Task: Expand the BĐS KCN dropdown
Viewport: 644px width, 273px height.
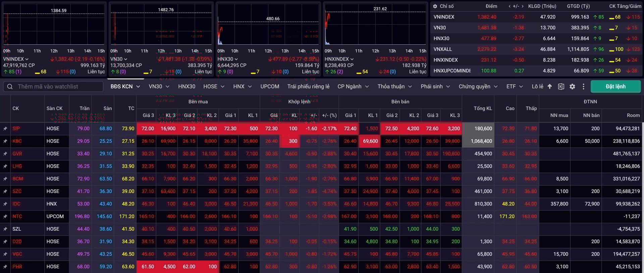Action: click(138, 87)
